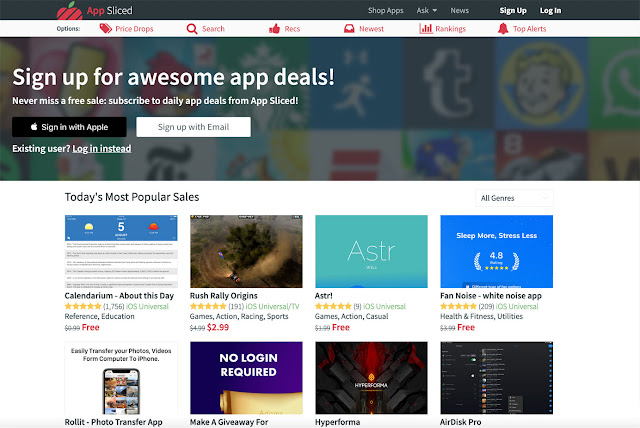Click Today's Most Popular Sales heading
This screenshot has height=428, width=640.
coord(132,197)
